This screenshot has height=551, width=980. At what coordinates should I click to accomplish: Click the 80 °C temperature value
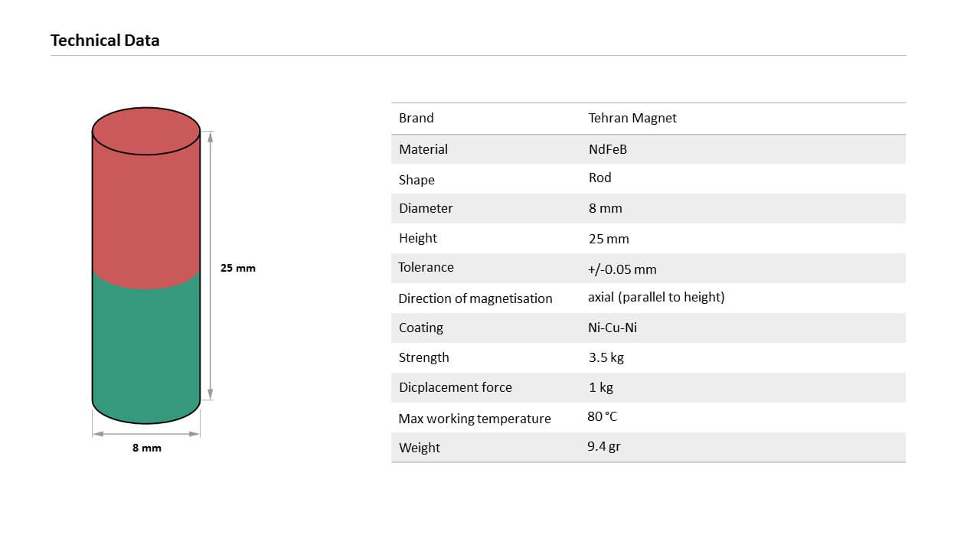[x=602, y=417]
